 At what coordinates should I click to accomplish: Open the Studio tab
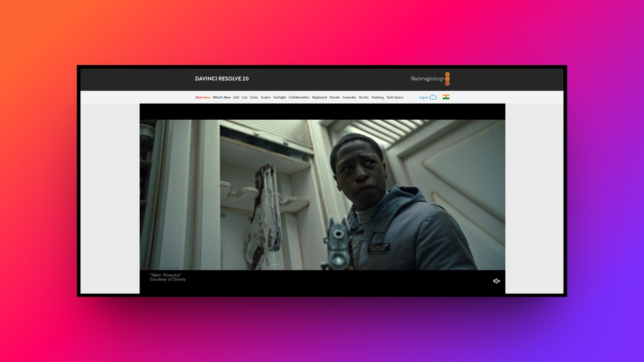[x=364, y=98]
